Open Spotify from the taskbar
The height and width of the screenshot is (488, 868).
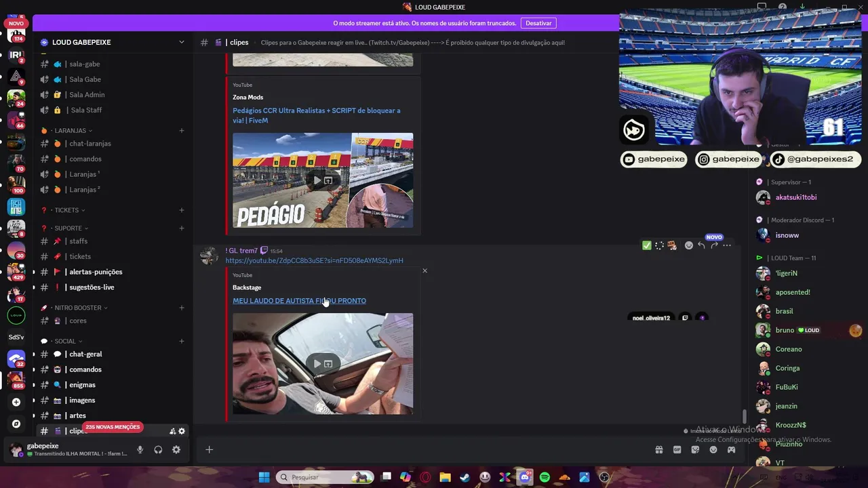coord(545,477)
